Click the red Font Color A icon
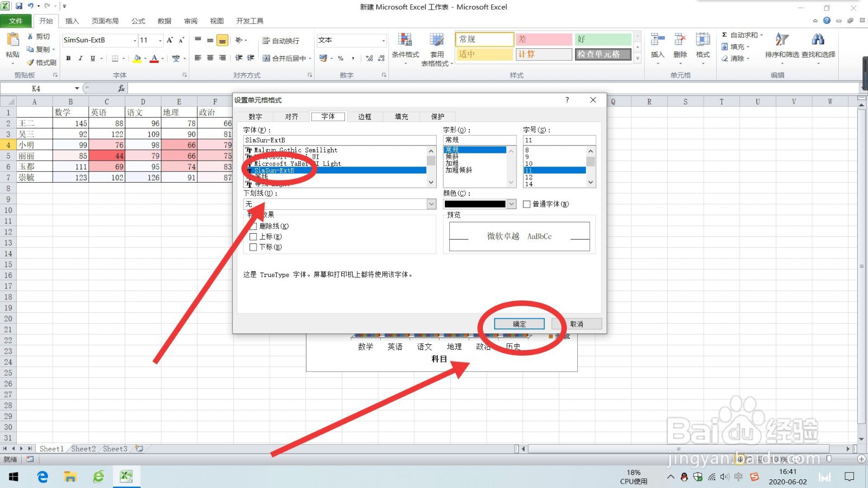Image resolution: width=868 pixels, height=488 pixels. point(154,58)
